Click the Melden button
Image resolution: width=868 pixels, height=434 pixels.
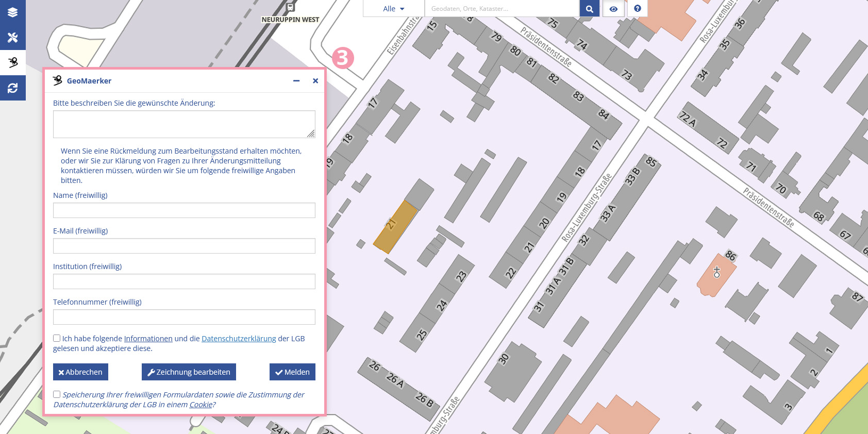coord(292,372)
